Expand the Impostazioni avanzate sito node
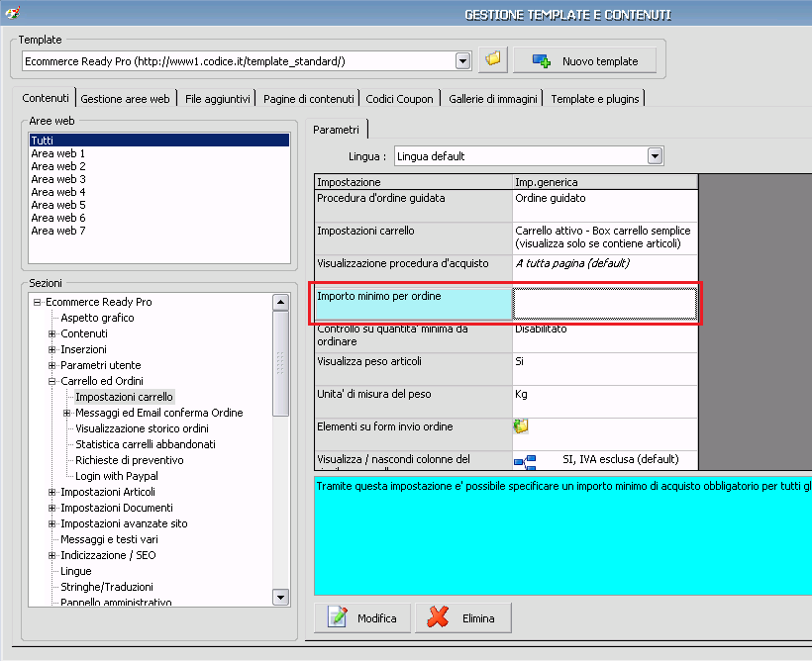Viewport: 812px width, 661px height. click(x=51, y=523)
